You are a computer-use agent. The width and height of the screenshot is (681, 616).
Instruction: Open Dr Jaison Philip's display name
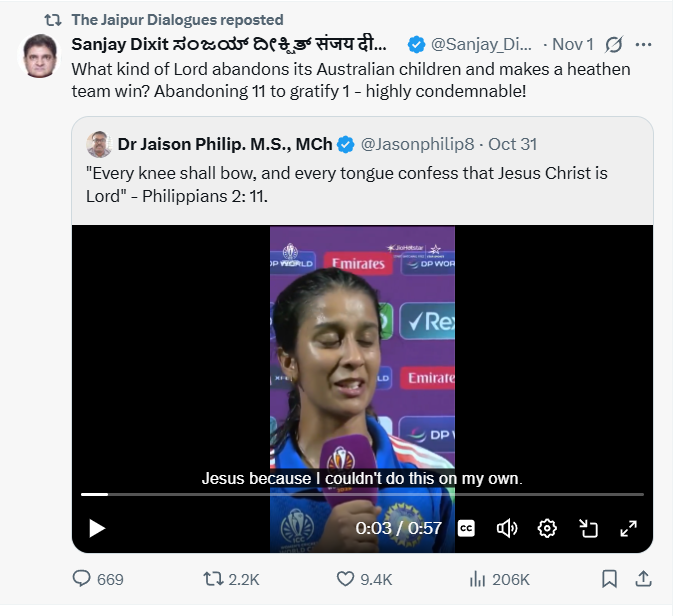[224, 144]
